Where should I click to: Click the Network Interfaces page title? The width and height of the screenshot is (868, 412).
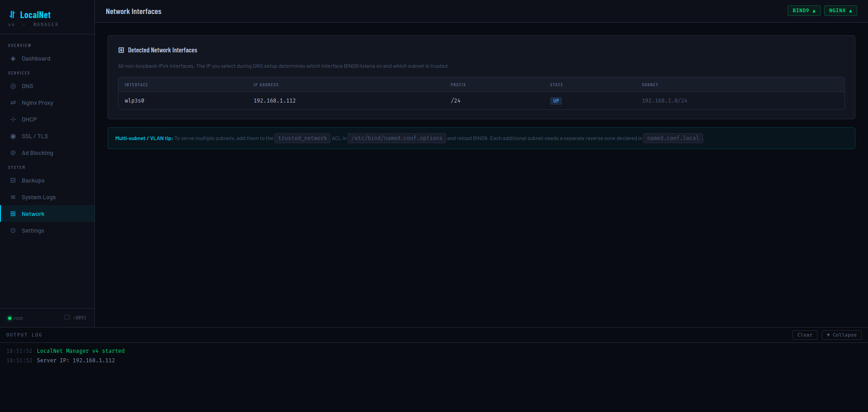(x=133, y=11)
